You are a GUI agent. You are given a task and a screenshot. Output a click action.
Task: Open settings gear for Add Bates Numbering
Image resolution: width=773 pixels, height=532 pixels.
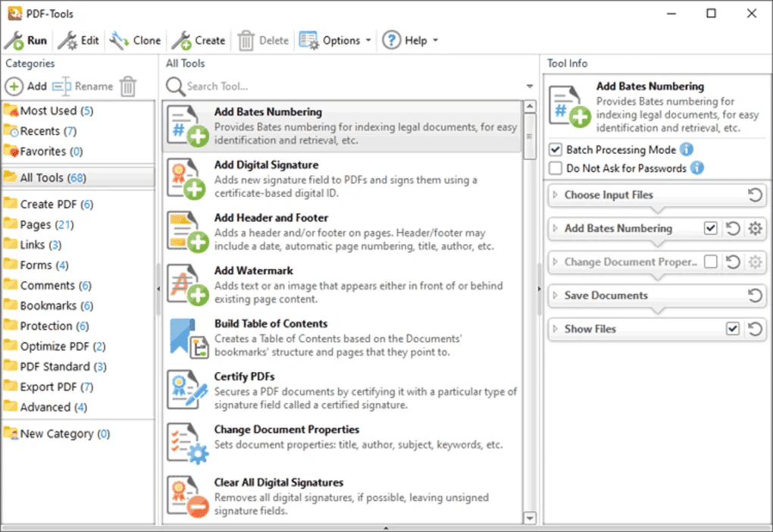755,229
